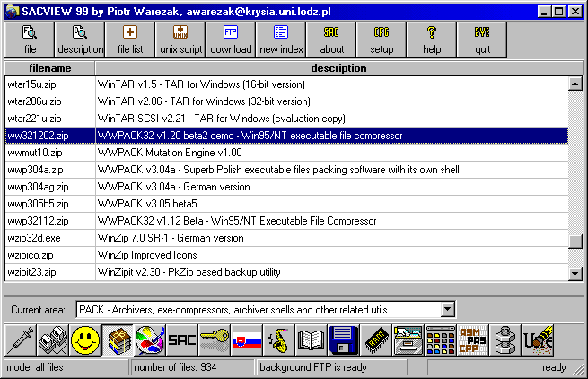
Task: Open the Current area dropdown arrow
Action: [x=447, y=310]
